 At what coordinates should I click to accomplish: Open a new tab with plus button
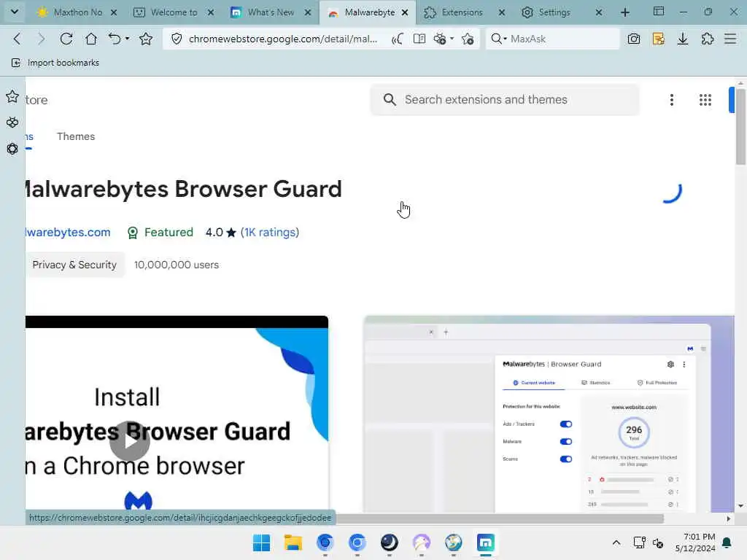click(625, 12)
